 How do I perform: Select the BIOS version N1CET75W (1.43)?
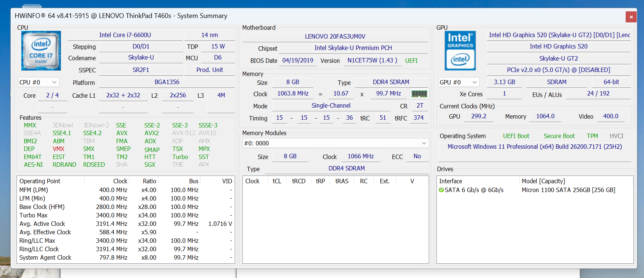click(372, 60)
